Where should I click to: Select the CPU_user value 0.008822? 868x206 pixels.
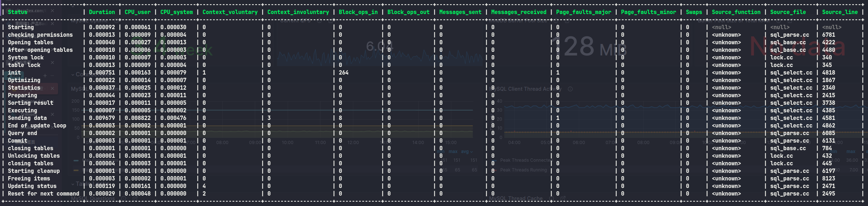pos(137,118)
